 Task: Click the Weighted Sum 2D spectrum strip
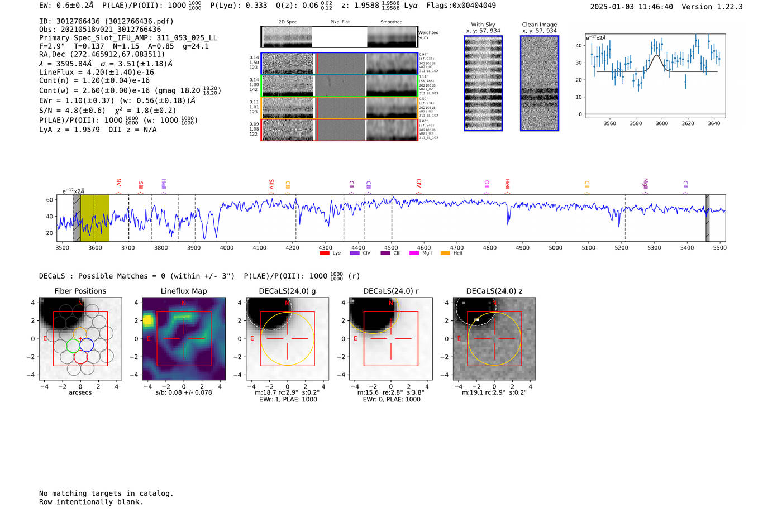(x=339, y=37)
